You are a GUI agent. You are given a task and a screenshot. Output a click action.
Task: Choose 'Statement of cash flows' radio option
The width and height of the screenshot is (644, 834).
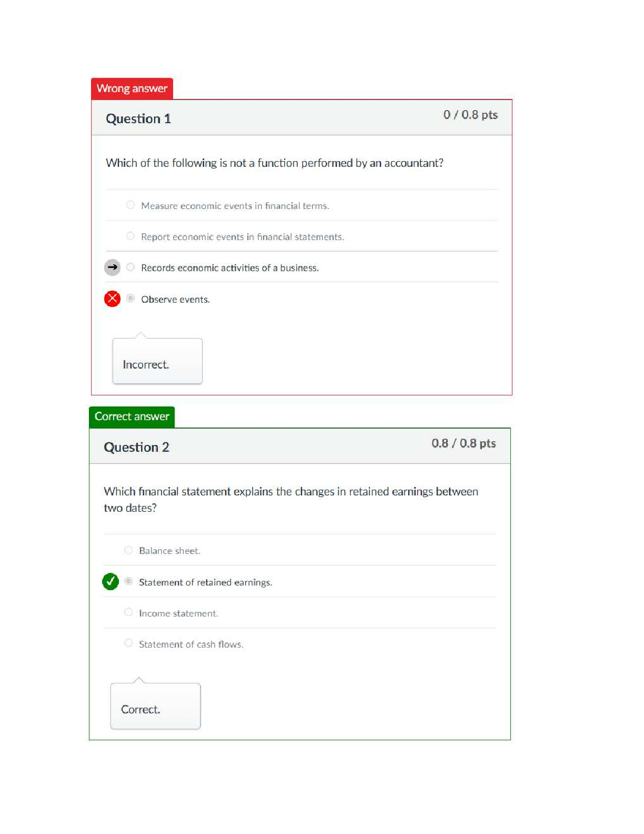(x=128, y=643)
